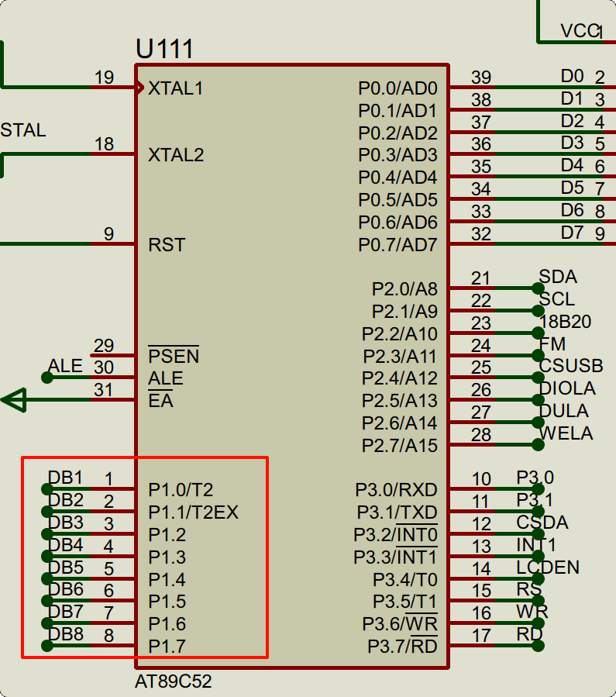This screenshot has height=697, width=616.
Task: Select the D7 bus wire label
Action: 572,233
